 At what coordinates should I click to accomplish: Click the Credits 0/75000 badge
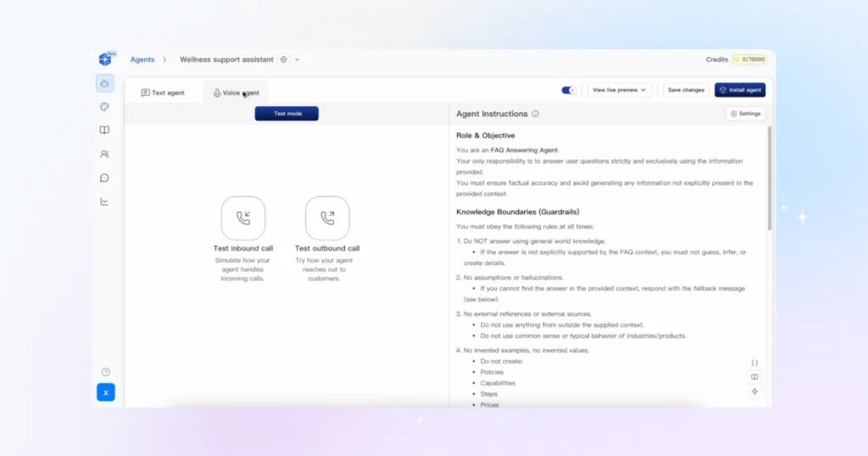point(749,59)
